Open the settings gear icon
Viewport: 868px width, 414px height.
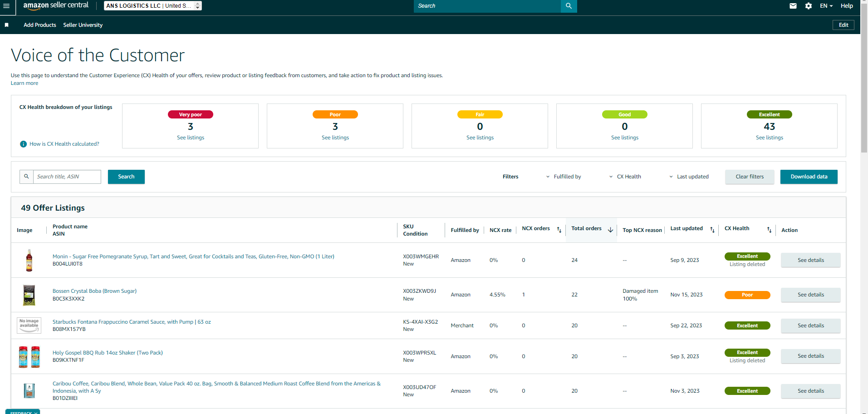809,6
